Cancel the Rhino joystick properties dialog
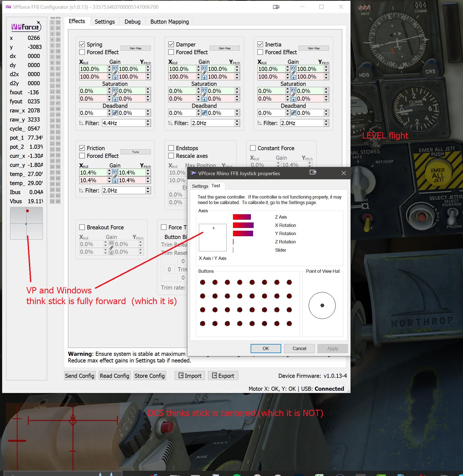This screenshot has width=463, height=476. (x=299, y=348)
